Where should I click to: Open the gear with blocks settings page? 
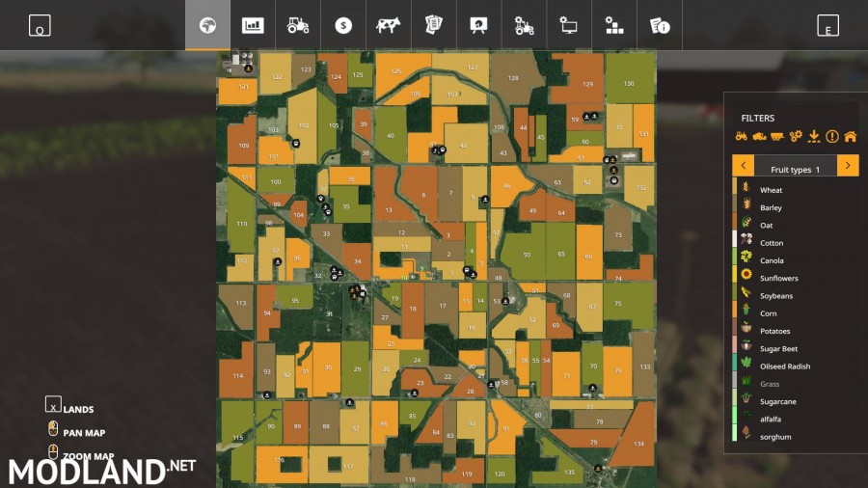point(614,25)
